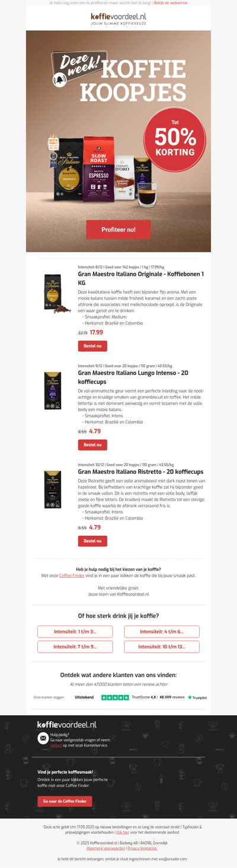Viewport: 237px width, 868px height.
Task: Open the 'Privacy Verklaring' link
Action: [x=142, y=848]
